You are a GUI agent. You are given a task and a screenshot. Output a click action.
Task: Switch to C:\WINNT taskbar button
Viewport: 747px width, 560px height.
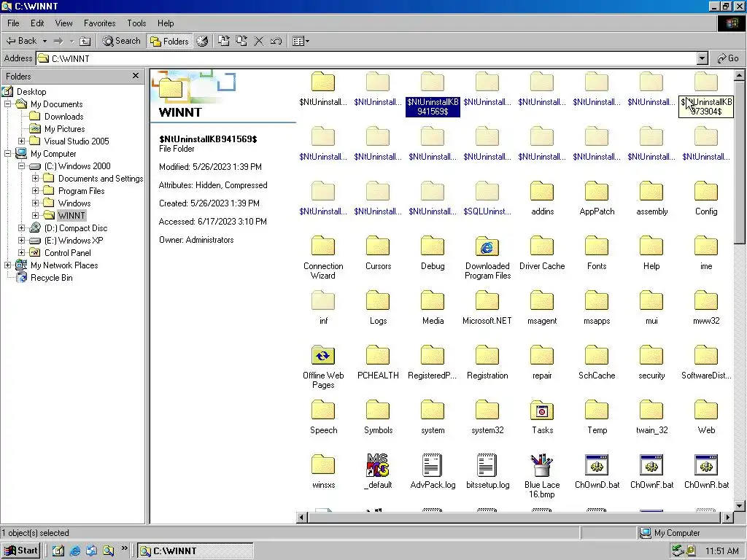[x=196, y=551]
